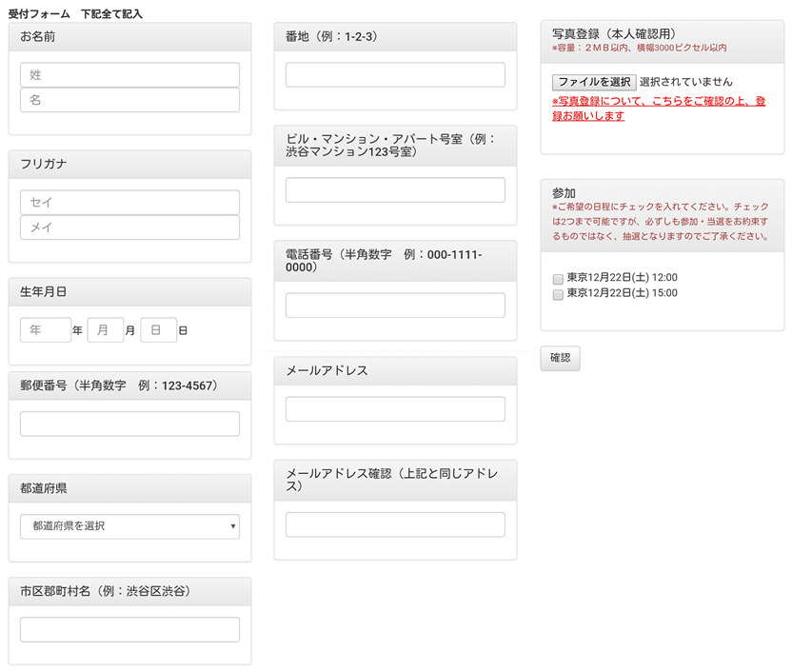
Task: Check the 東京12月22日(土) 15:00 checkbox
Action: pos(558,294)
